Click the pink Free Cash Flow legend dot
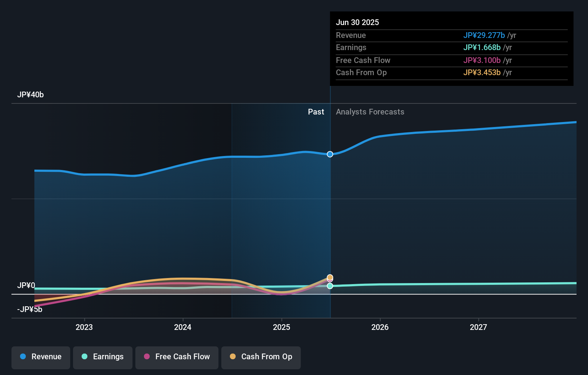Screen dimensions: 588x375 tap(148, 357)
